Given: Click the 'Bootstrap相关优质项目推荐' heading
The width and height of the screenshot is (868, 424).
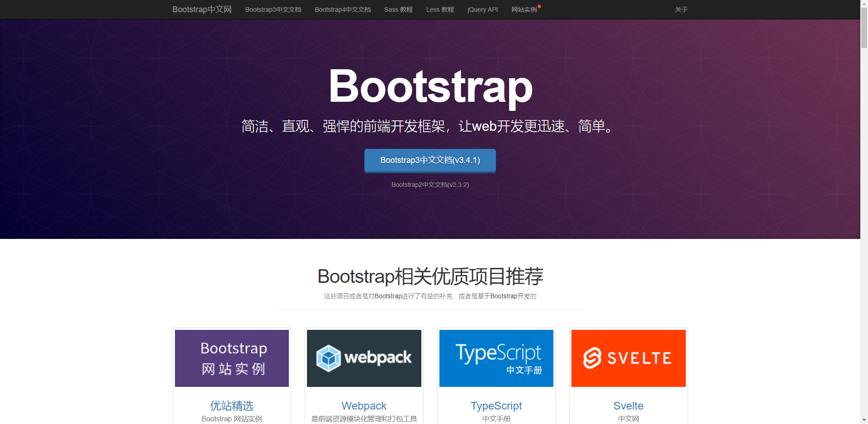Looking at the screenshot, I should 430,276.
